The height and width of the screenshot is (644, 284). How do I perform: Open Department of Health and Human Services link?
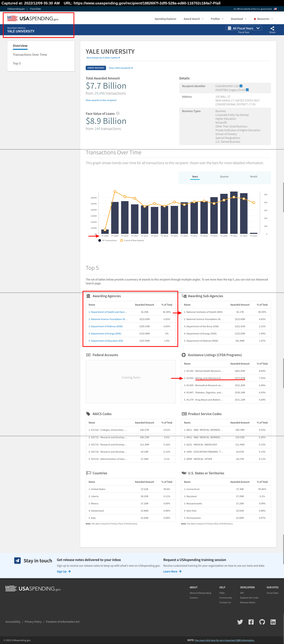click(108, 312)
